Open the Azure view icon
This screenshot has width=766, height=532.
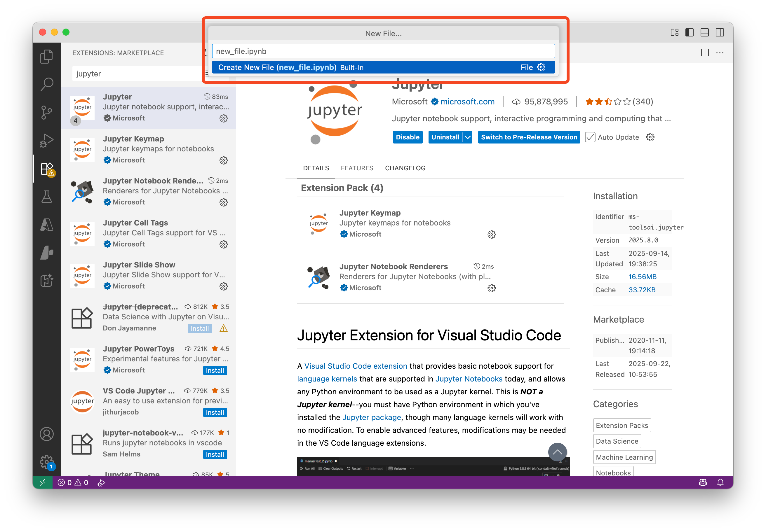click(46, 225)
